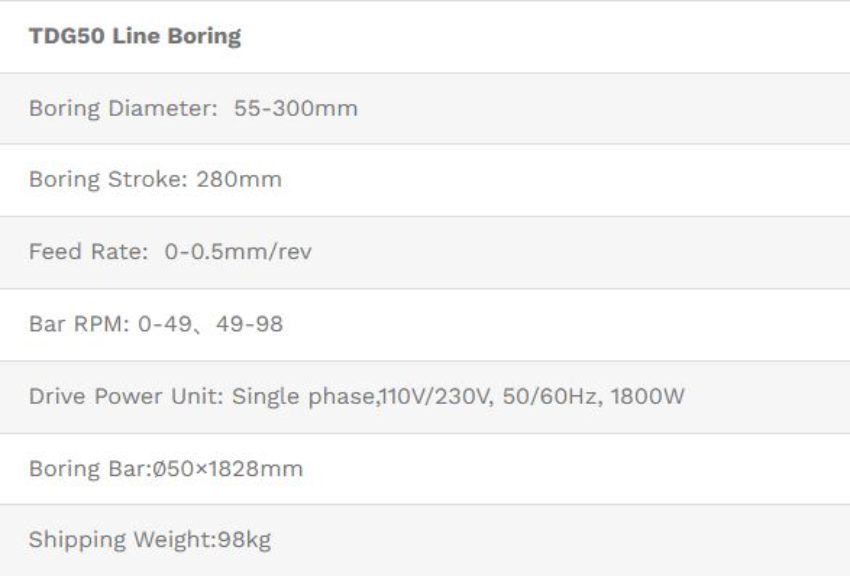Select the Ø50×1828mm bar size

point(227,469)
